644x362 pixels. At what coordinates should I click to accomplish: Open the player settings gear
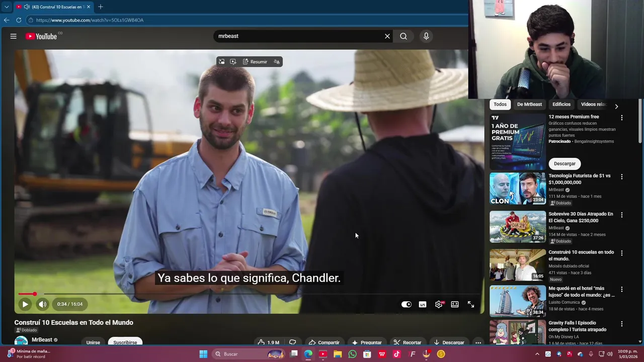pos(439,304)
